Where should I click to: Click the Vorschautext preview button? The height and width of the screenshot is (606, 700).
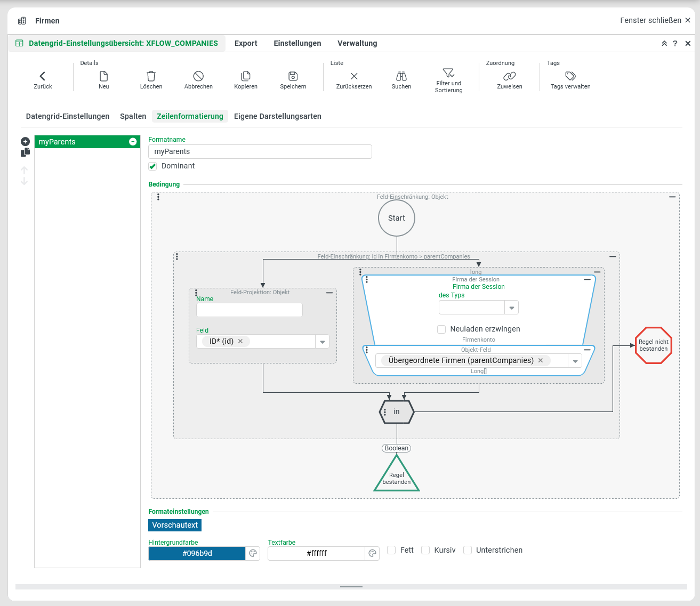[x=175, y=526]
